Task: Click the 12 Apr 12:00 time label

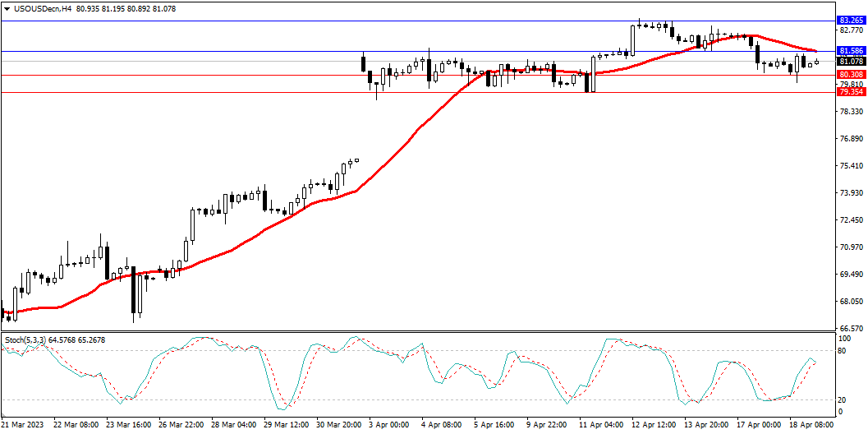Action: click(653, 424)
